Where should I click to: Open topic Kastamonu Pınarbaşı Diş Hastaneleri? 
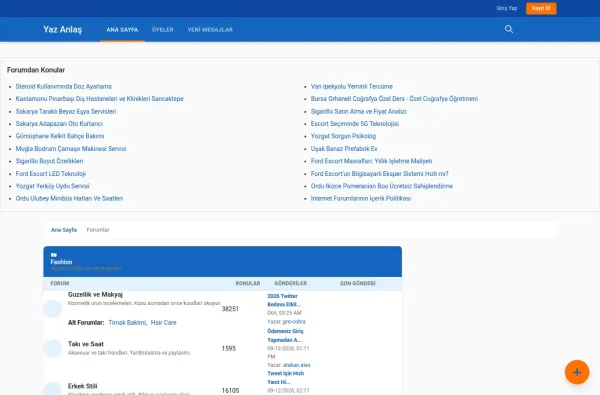[x=99, y=99]
